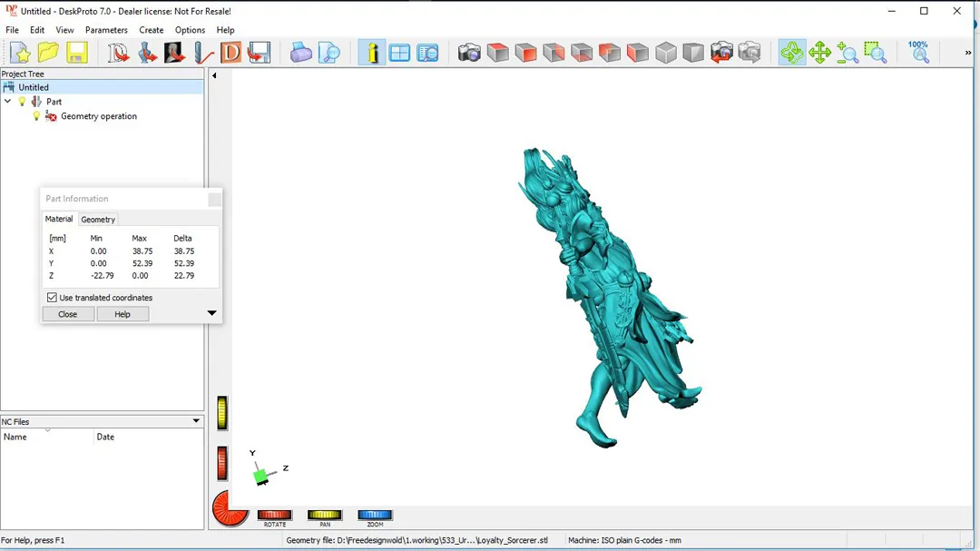980x551 pixels.
Task: Click the four-pane view layout icon
Action: (x=399, y=53)
